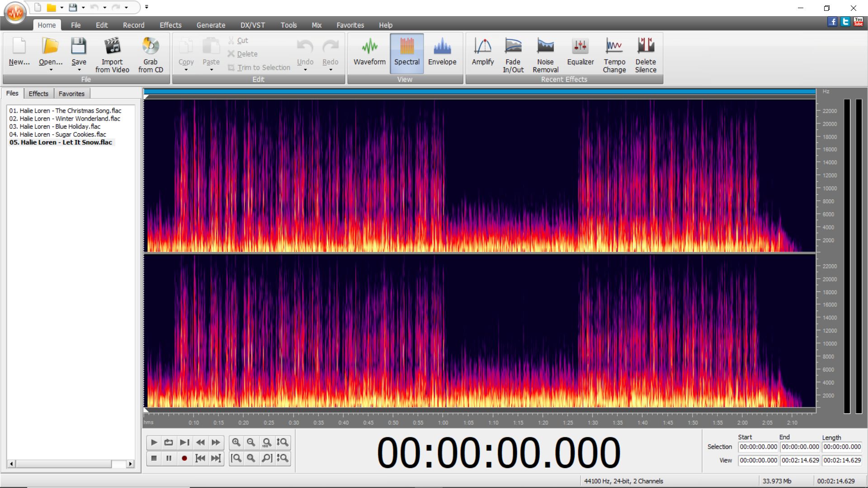
Task: Click the Delete Silence icon
Action: [646, 46]
